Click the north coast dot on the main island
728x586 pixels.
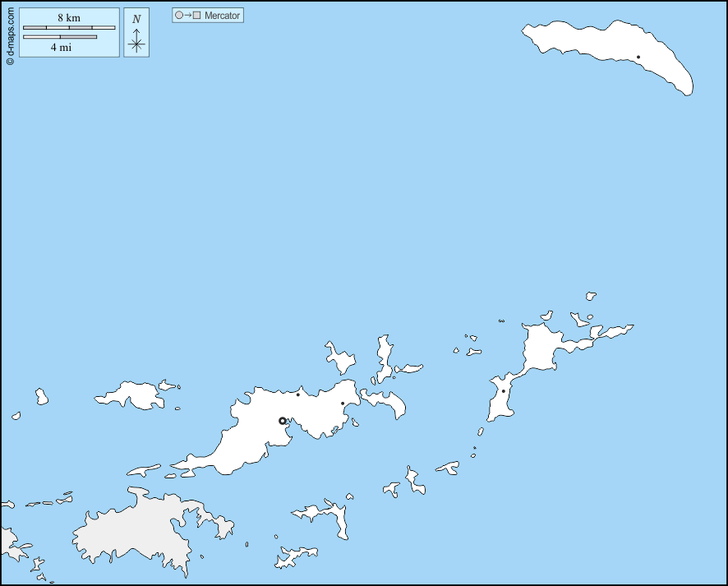[297, 395]
